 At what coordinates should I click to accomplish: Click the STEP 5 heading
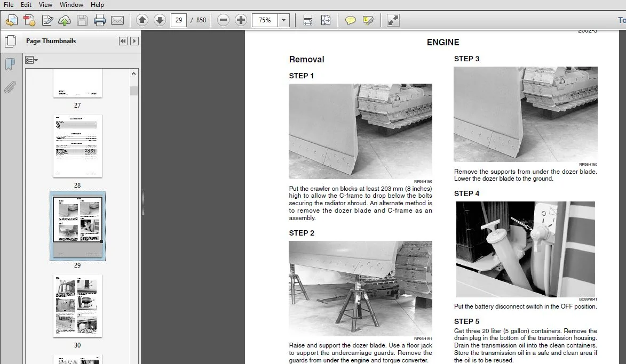[x=466, y=321]
